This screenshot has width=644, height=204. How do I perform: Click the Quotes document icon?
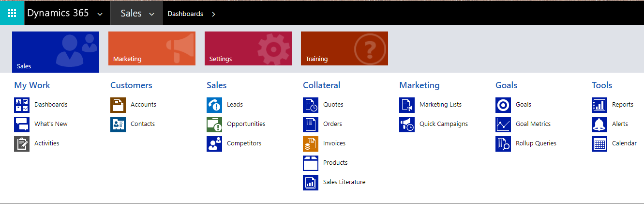311,105
